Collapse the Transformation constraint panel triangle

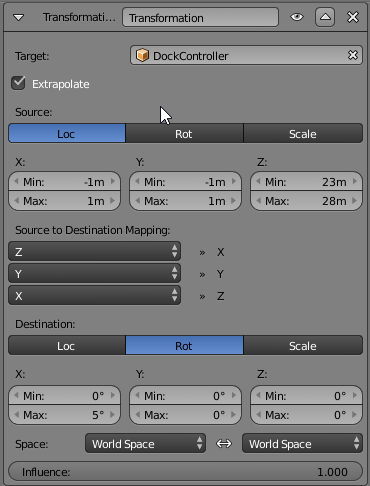click(19, 17)
